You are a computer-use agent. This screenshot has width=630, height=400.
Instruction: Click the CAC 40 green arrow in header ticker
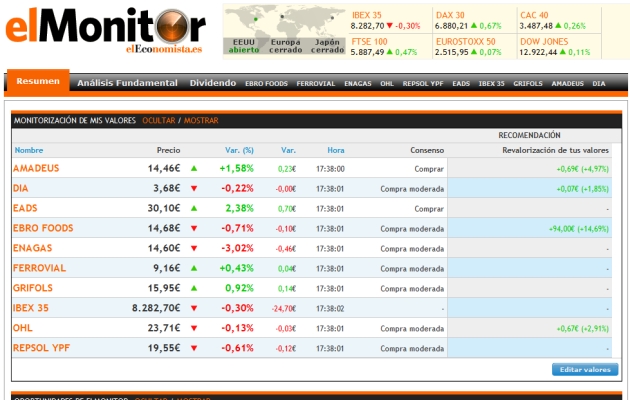[x=558, y=26]
